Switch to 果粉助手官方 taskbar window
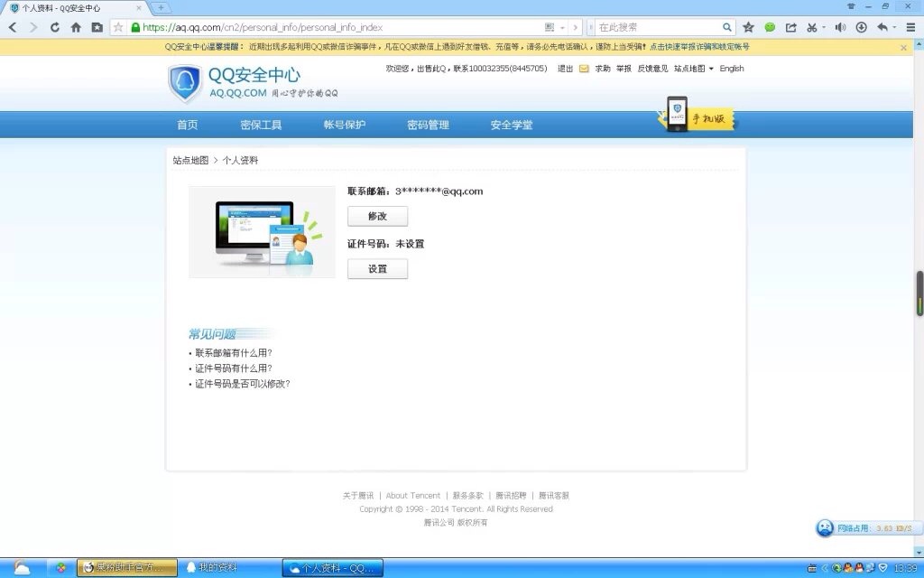The image size is (924, 578). point(126,567)
